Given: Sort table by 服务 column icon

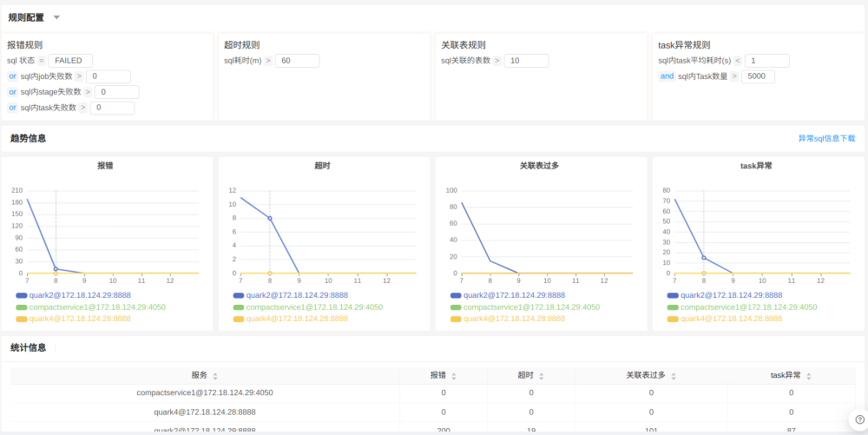Looking at the screenshot, I should point(215,376).
